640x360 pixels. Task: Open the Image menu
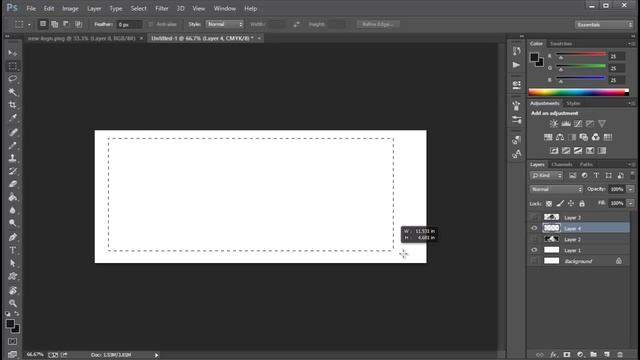70,9
